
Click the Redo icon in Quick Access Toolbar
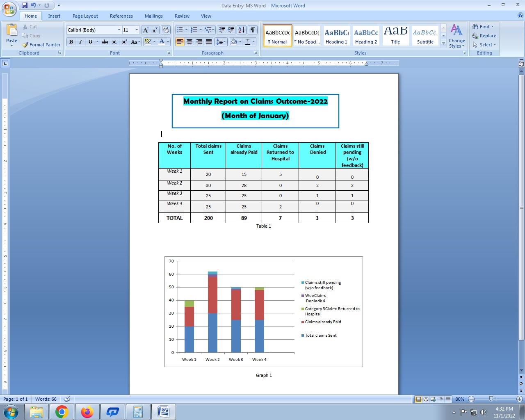click(x=47, y=5)
